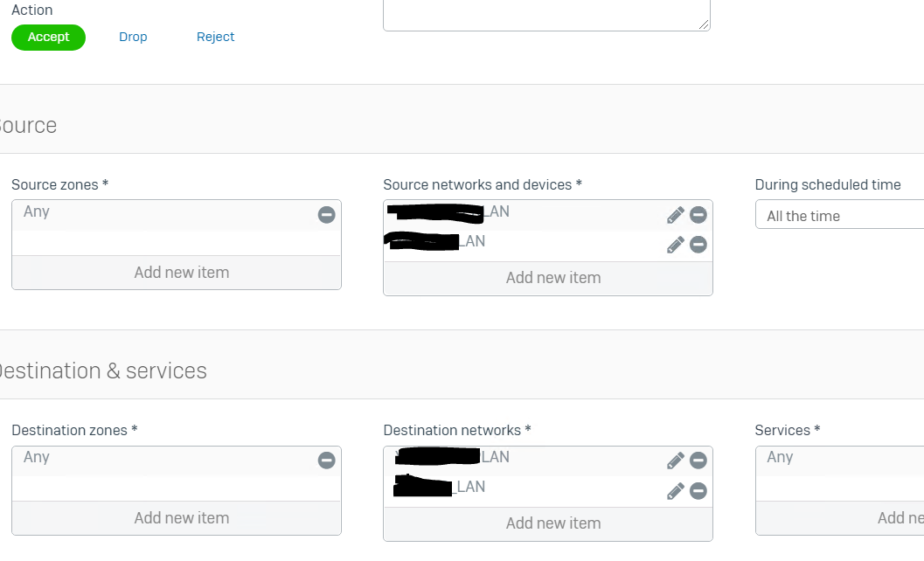Remove Any from Source zones
Viewport: 924px width, 561px height.
click(326, 214)
